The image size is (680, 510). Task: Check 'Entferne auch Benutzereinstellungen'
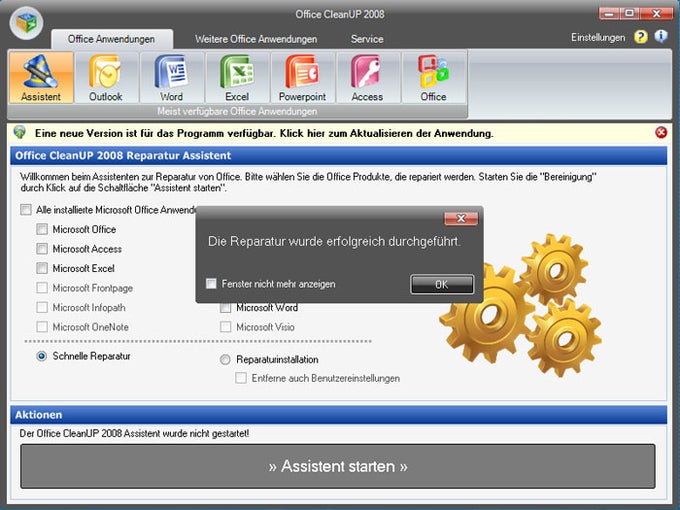pyautogui.click(x=241, y=378)
